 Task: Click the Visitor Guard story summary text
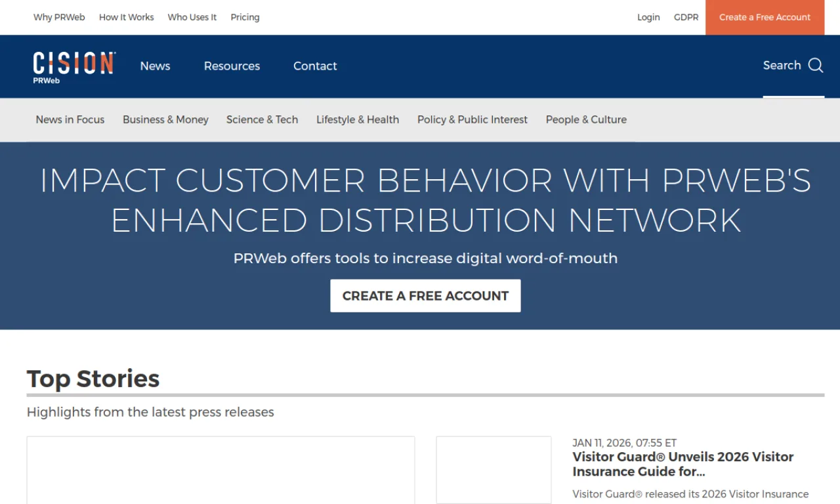[690, 494]
